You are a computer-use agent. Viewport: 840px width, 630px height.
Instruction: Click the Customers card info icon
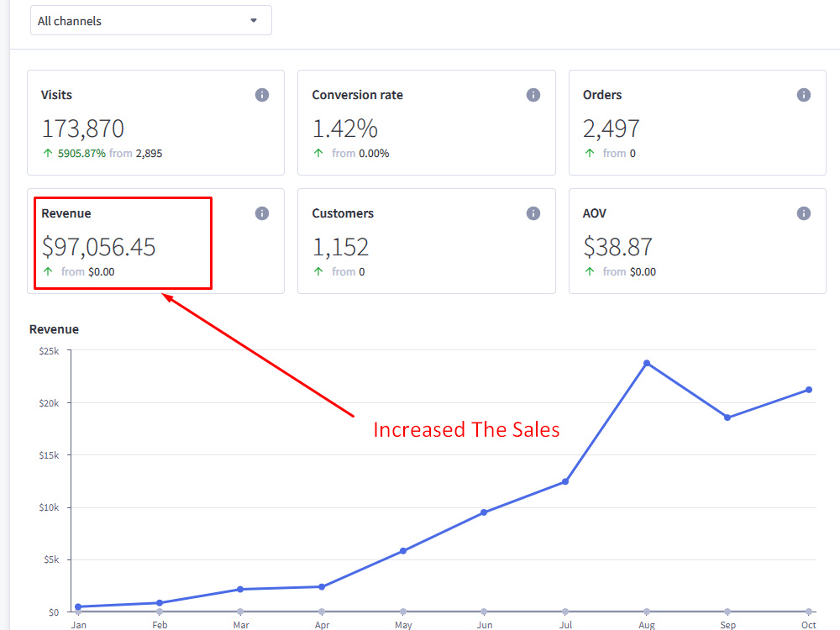(533, 213)
